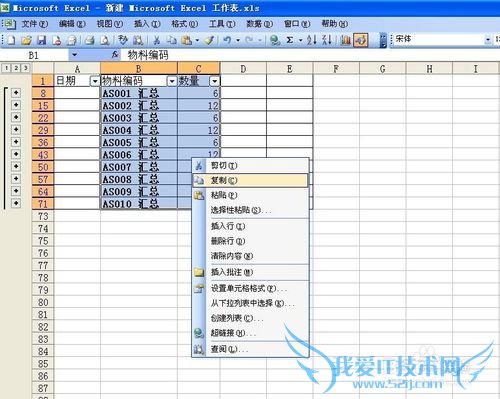The height and width of the screenshot is (399, 500).
Task: Toggle the Drawing toolbar icon
Action: [361, 40]
